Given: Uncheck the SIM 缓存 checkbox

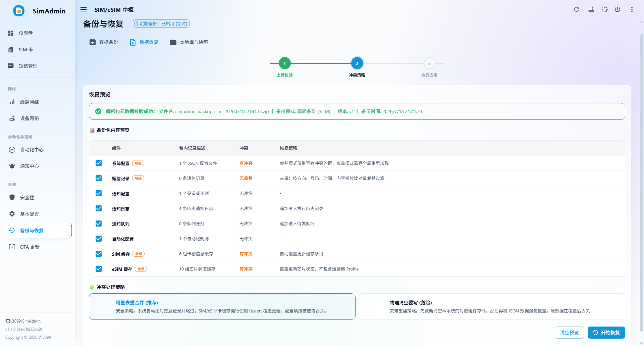Looking at the screenshot, I should click(99, 254).
